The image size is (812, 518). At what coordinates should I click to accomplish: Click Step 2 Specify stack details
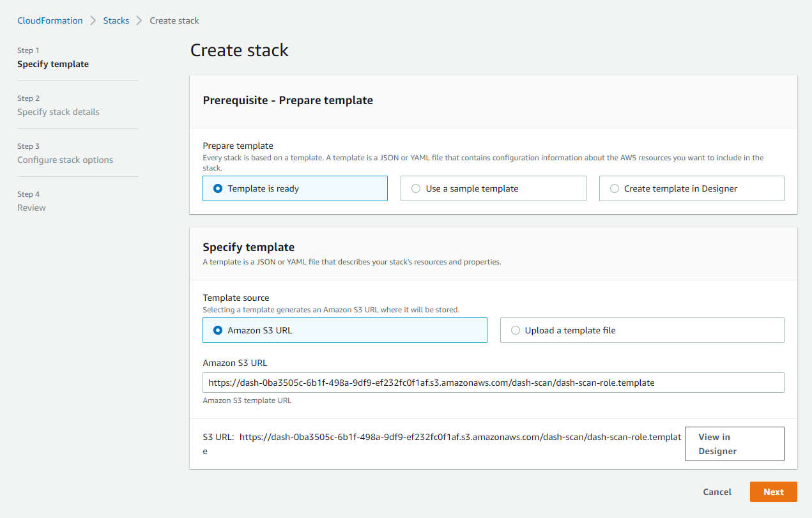pyautogui.click(x=58, y=112)
